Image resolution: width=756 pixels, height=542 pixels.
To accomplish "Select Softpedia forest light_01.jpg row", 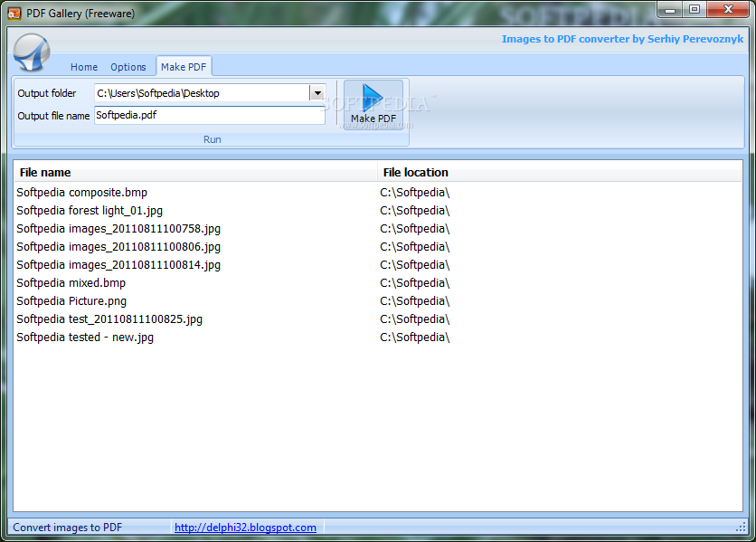I will [x=377, y=211].
